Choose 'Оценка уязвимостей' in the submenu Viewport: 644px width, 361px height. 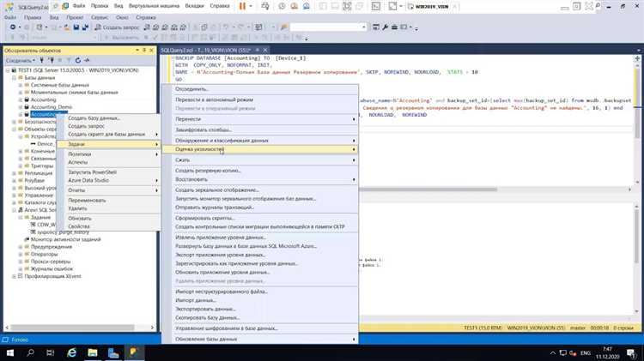(x=200, y=150)
